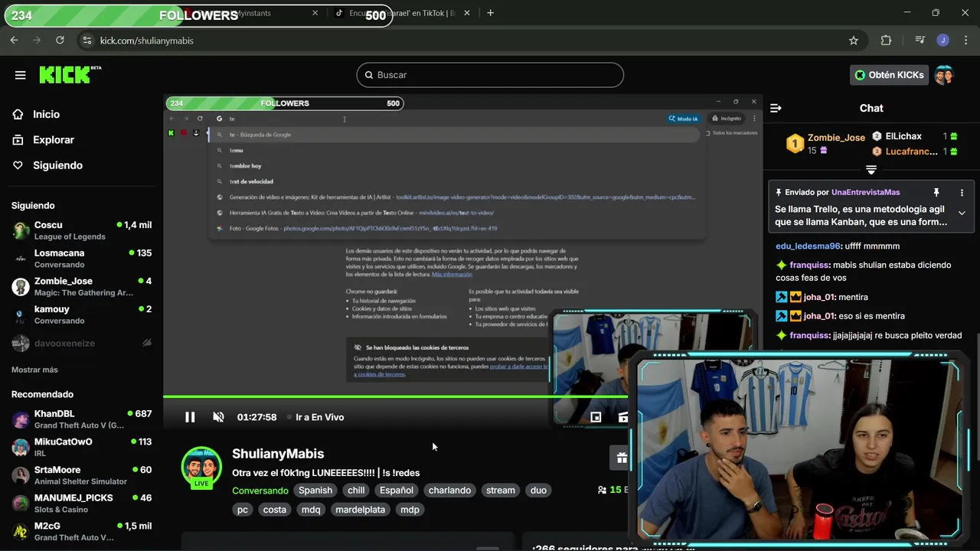Select the stream tag
The height and width of the screenshot is (551, 980).
click(501, 491)
